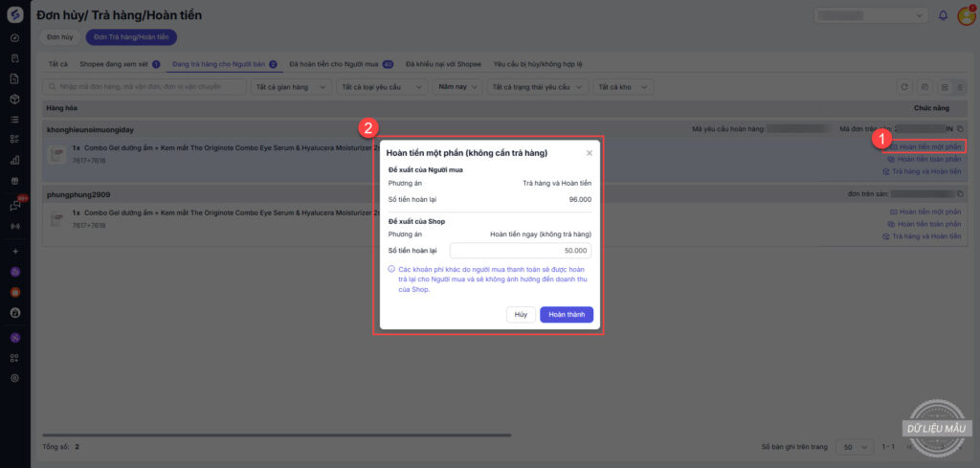Screen dimensions: 980x468
Task: Open the bar chart reports sidebar icon
Action: [14, 160]
